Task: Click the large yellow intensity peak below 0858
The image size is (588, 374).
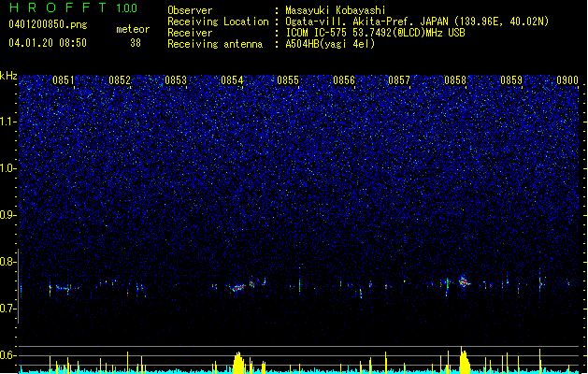Action: [465, 361]
